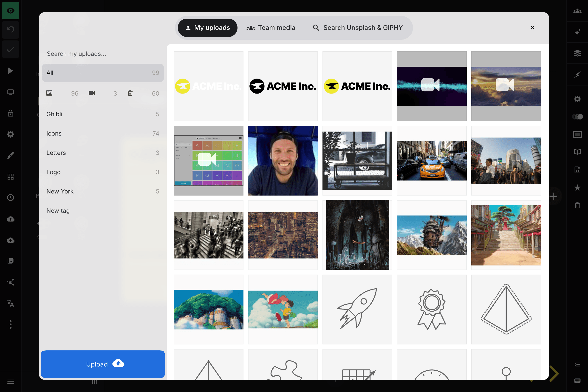Select the smiling man photo thumbnail
Viewport: 588px width, 392px height.
283,161
